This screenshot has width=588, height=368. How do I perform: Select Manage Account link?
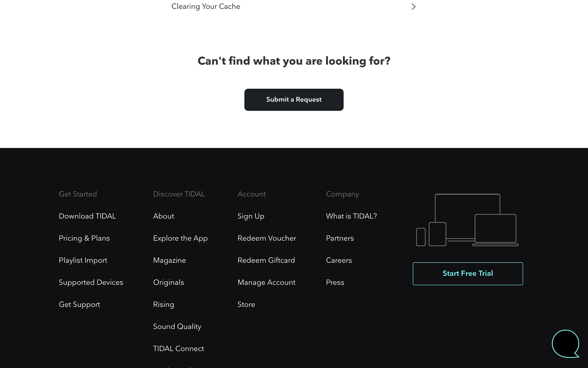click(x=266, y=282)
